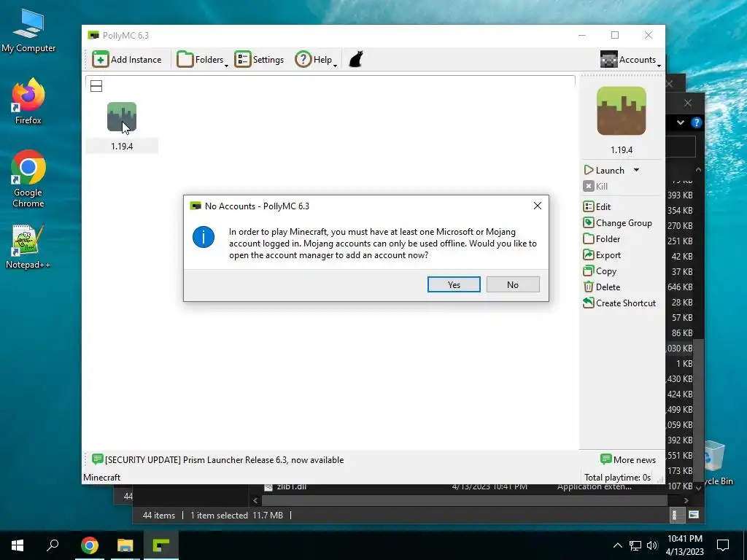The image size is (747, 560).
Task: Click the File Explorer horizontal scrollbar
Action: pos(465,500)
